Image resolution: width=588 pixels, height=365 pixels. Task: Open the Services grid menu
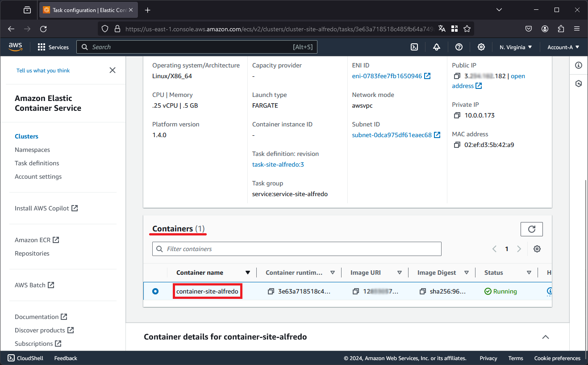pos(53,47)
